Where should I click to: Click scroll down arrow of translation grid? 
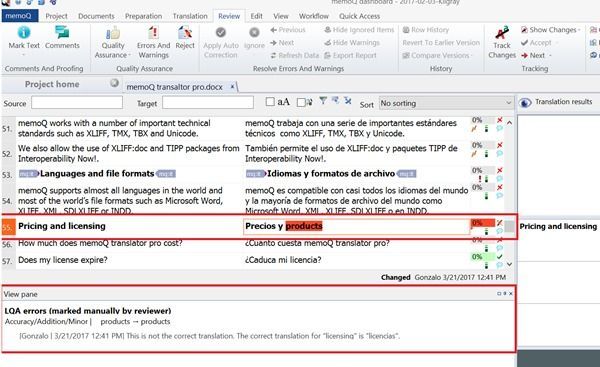509,264
